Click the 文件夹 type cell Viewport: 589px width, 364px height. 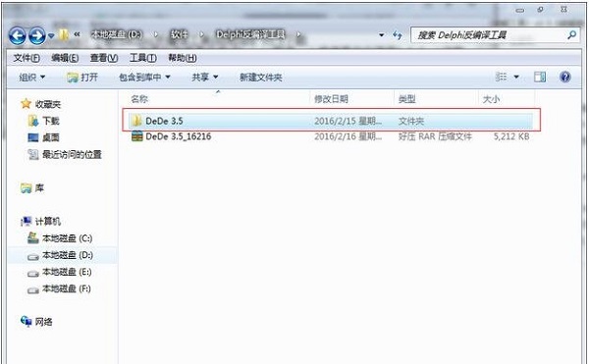[411, 121]
